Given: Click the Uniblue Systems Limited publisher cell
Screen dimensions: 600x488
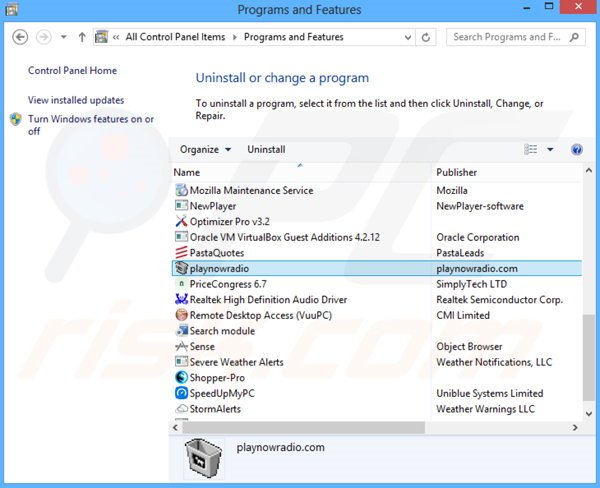Looking at the screenshot, I should [489, 393].
